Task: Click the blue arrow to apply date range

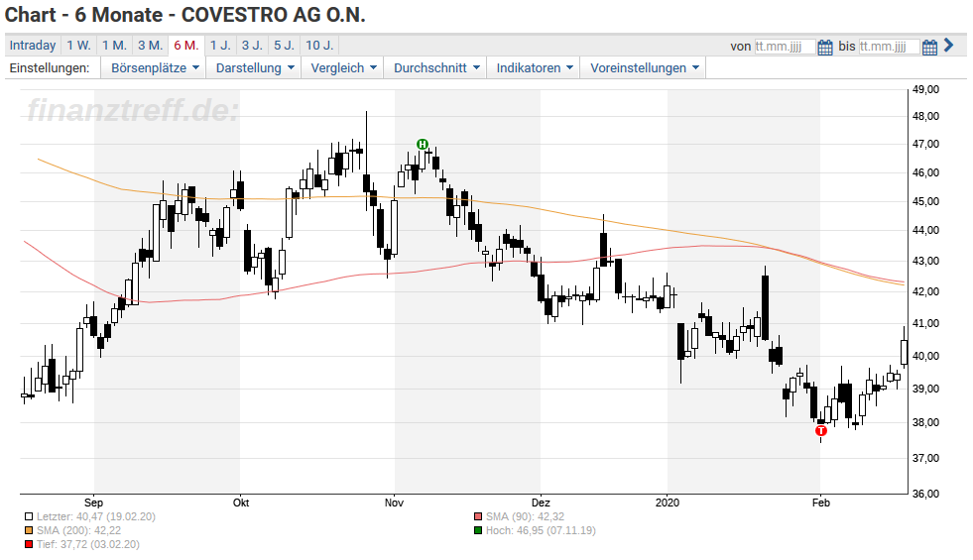Action: (948, 46)
